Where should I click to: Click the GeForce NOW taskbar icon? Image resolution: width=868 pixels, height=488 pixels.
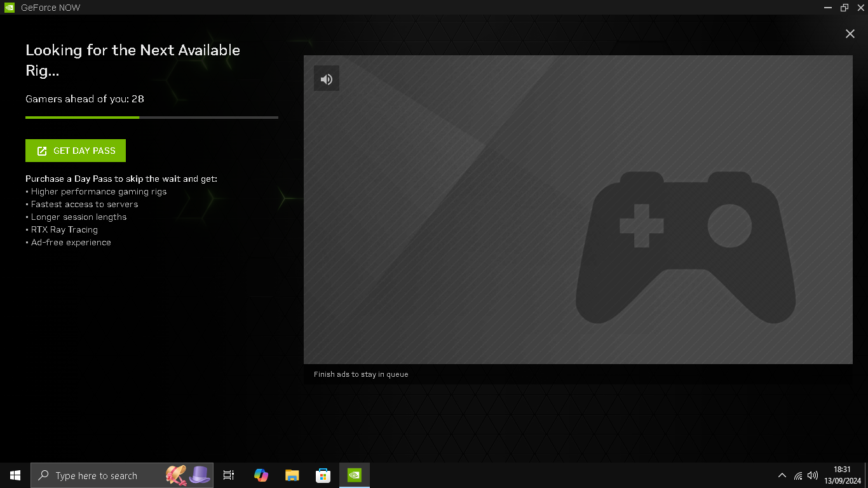(355, 475)
